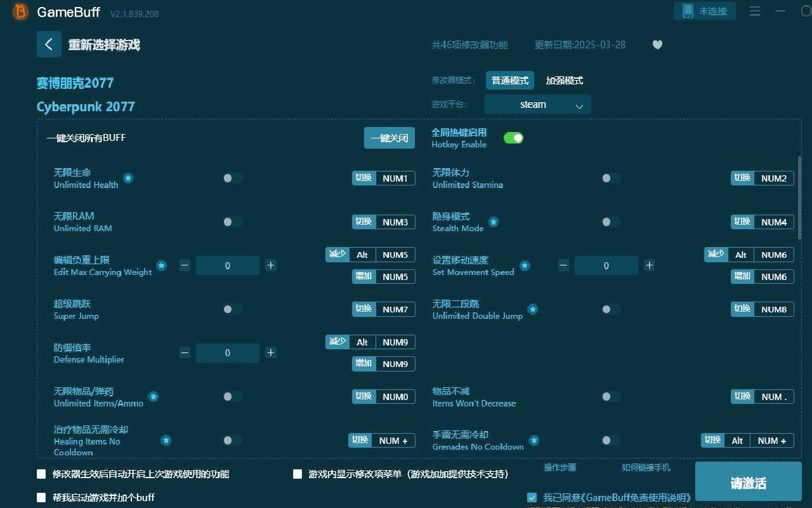Click star icon beside Unlimited Items/Ammo
This screenshot has width=812, height=508.
154,396
